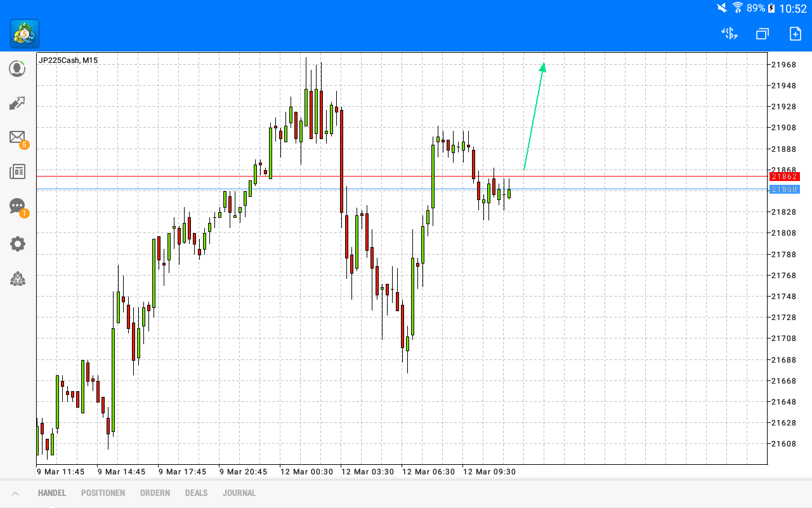Create a new order via the document-plus icon

pos(794,33)
